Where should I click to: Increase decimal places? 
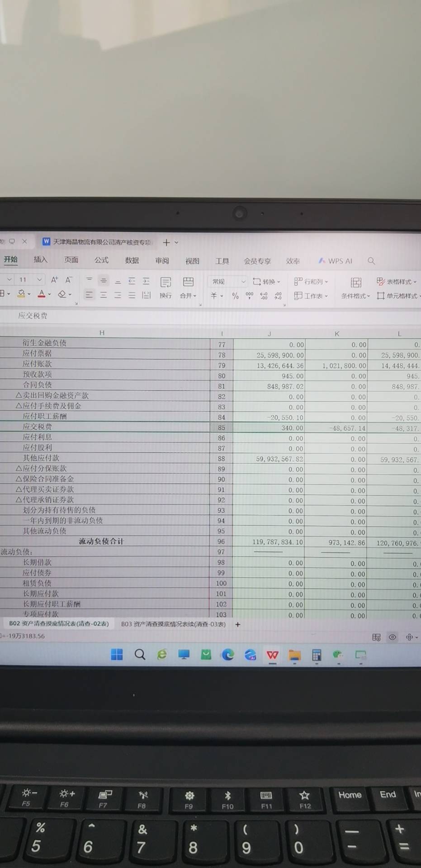[264, 296]
